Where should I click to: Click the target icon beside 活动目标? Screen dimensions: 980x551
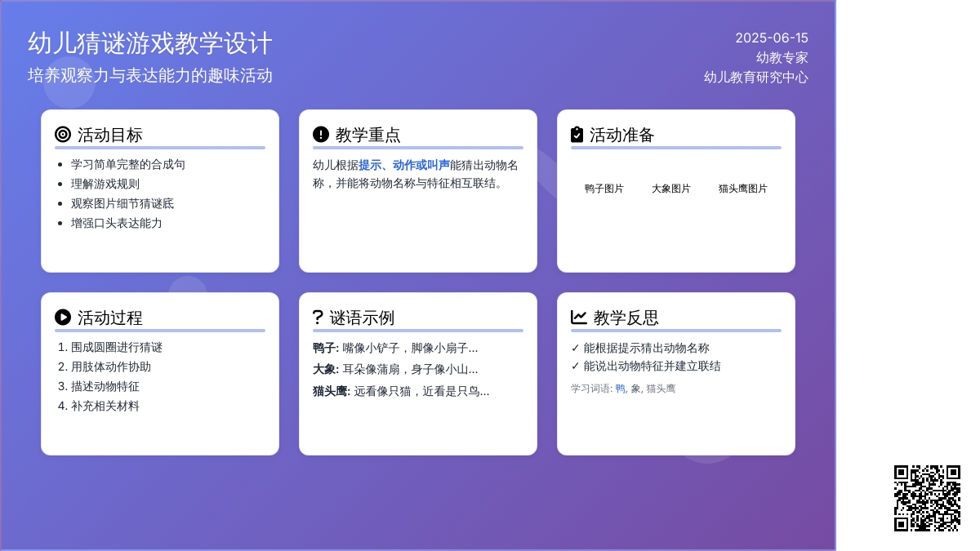(63, 135)
